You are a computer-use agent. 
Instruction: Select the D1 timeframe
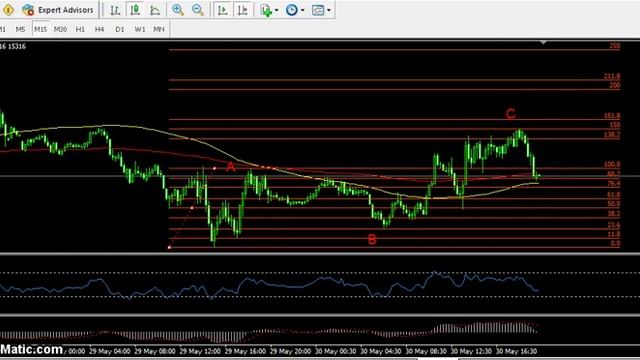pyautogui.click(x=120, y=29)
